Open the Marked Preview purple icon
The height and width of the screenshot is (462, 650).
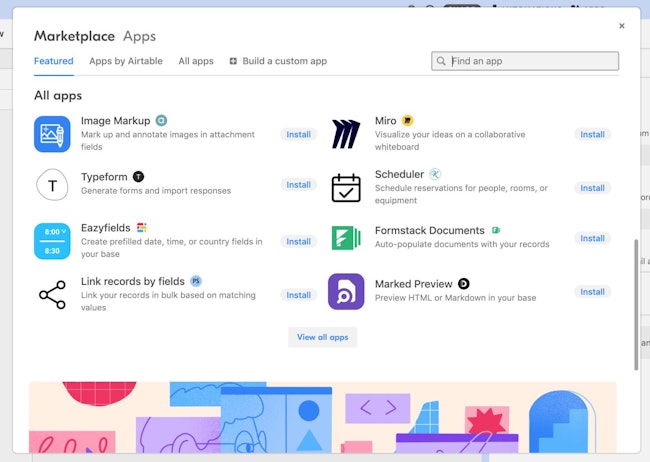click(346, 291)
